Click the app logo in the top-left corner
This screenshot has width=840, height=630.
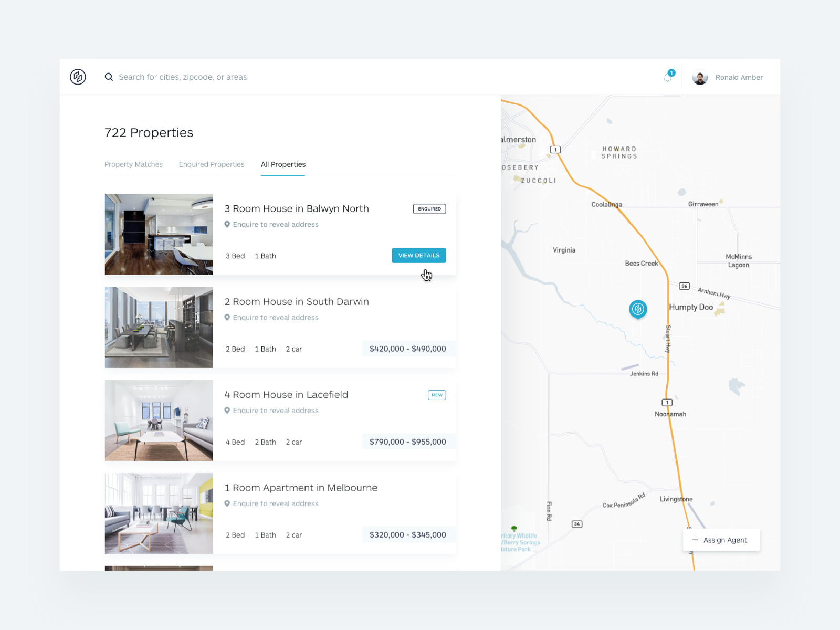77,77
